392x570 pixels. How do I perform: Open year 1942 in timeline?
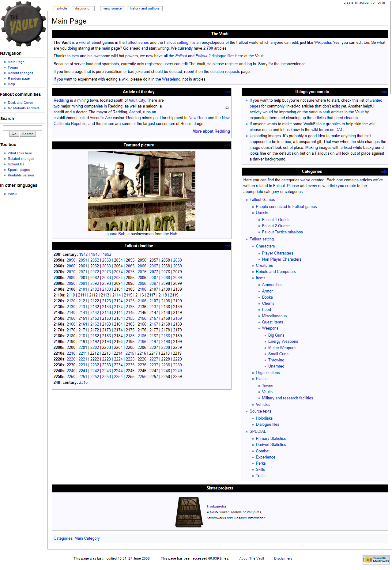[83, 255]
